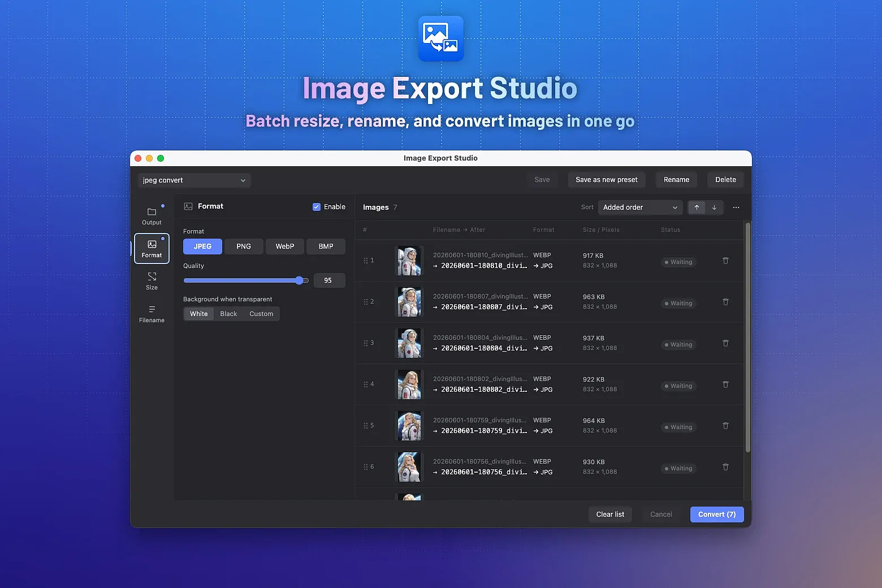Image resolution: width=882 pixels, height=588 pixels.
Task: Choose JPEG as output format
Action: pyautogui.click(x=202, y=247)
